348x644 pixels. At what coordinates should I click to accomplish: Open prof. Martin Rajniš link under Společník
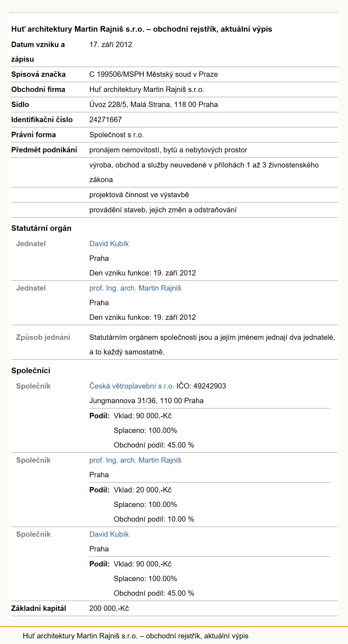coord(135,460)
